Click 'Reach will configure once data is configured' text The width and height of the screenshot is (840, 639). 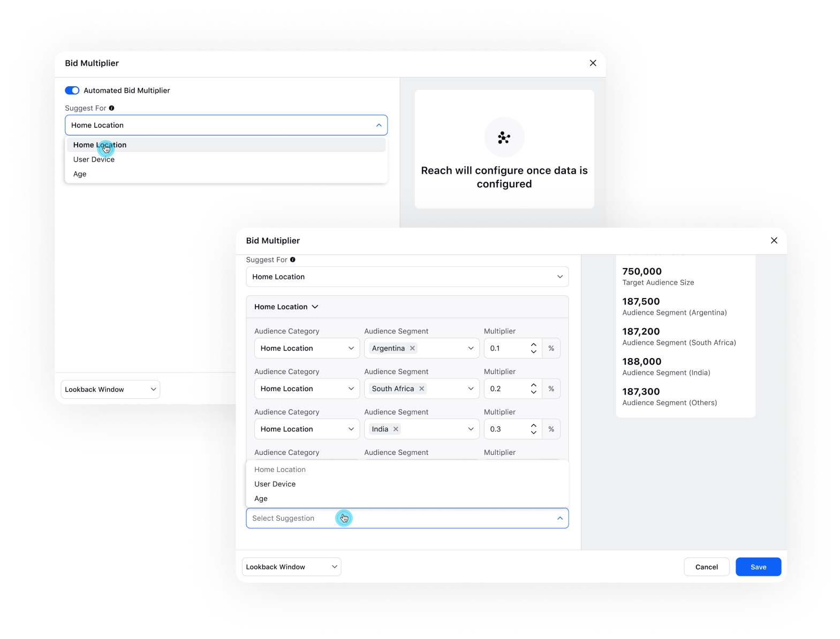504,177
